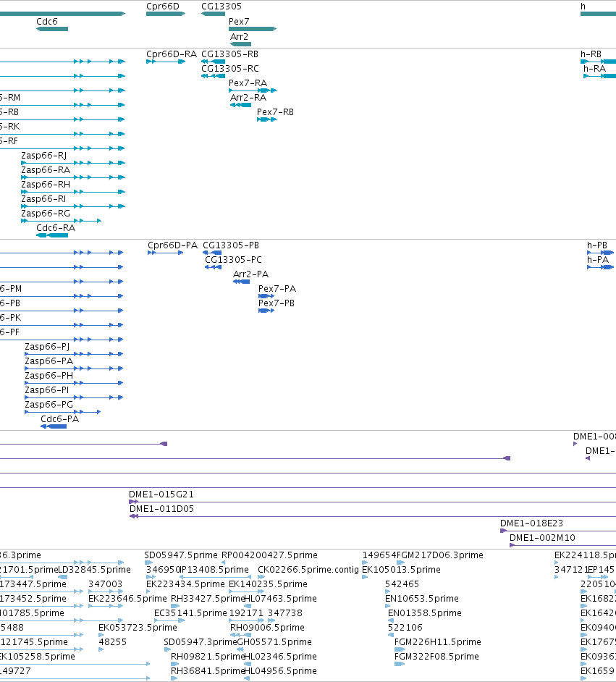This screenshot has width=616, height=682.
Task: Open EST LD32845.5prime
Action: pyautogui.click(x=94, y=569)
